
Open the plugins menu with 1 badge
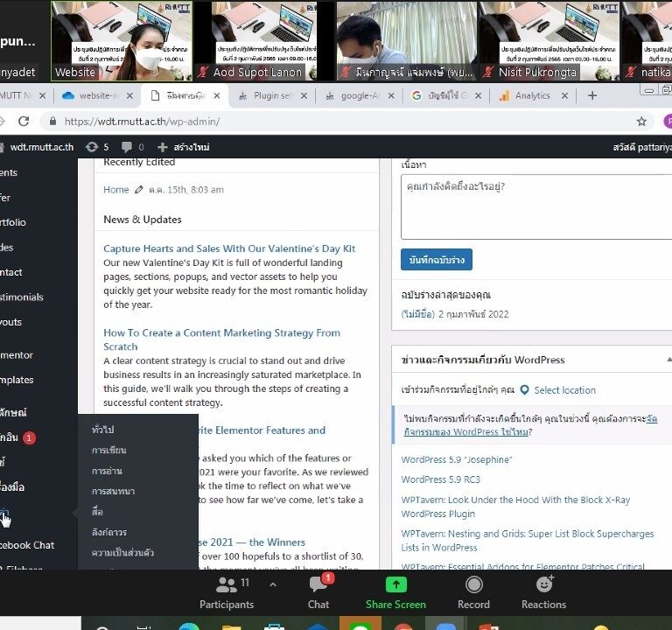click(18, 437)
